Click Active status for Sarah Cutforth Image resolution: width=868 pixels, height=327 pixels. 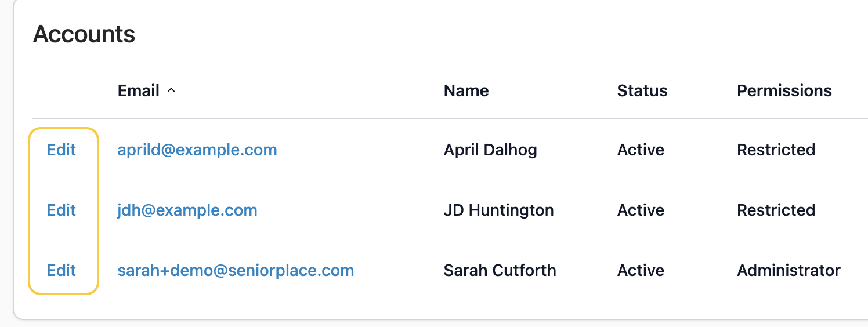click(641, 270)
